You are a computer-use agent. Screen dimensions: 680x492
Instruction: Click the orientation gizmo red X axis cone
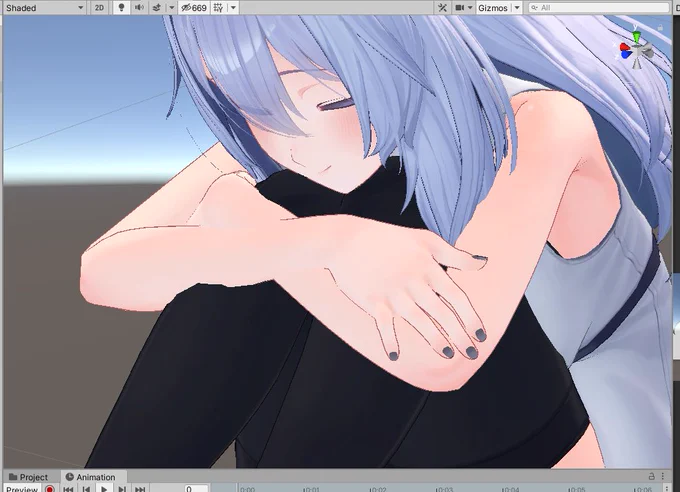(x=624, y=47)
